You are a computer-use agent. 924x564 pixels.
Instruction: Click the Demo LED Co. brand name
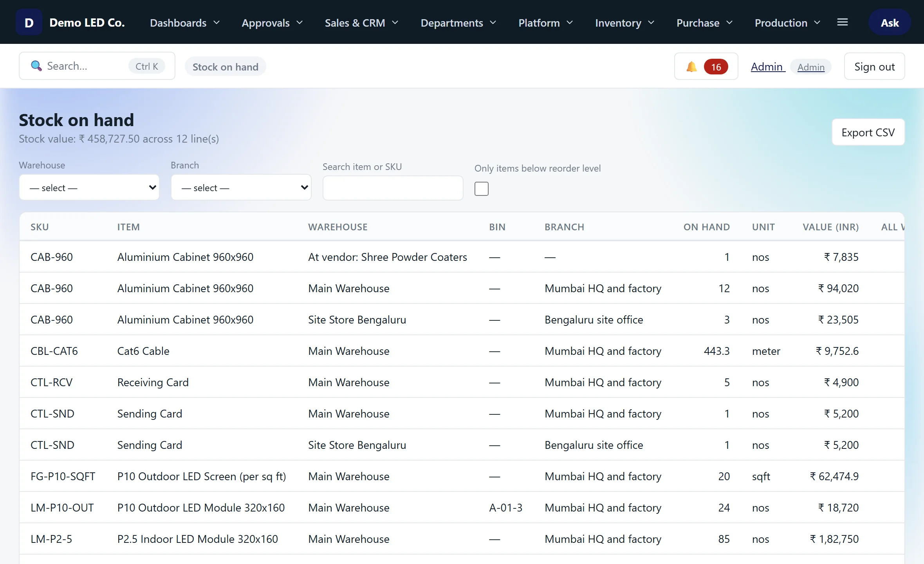click(87, 23)
